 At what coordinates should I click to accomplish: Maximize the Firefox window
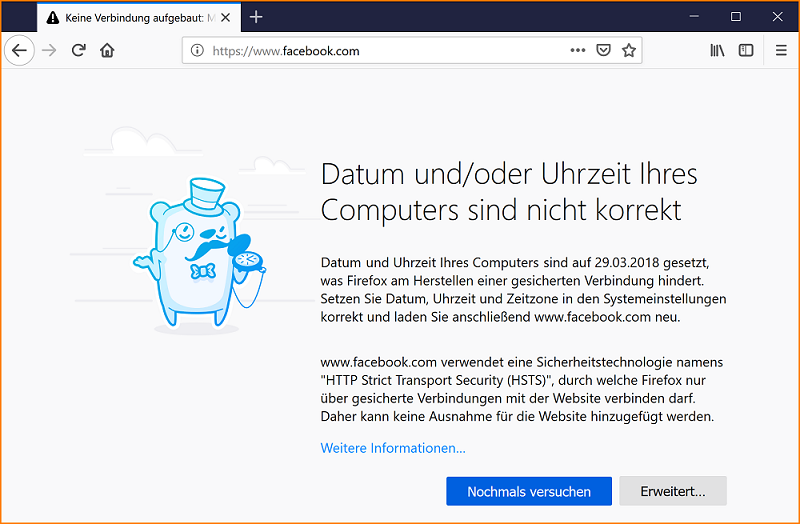[x=736, y=16]
